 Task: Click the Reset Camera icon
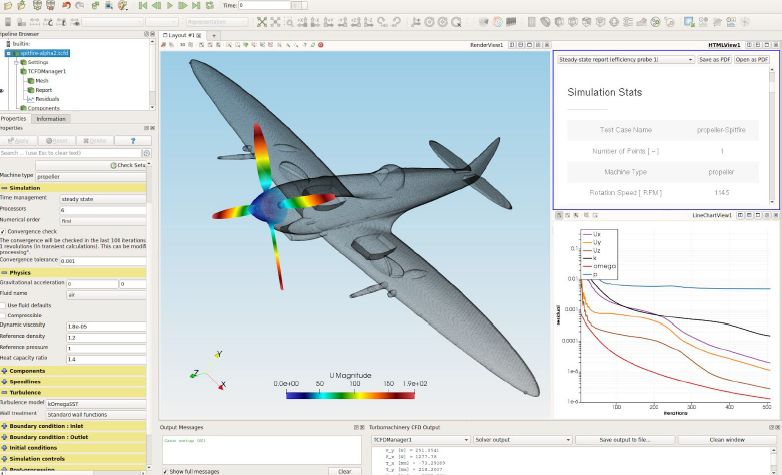click(262, 21)
